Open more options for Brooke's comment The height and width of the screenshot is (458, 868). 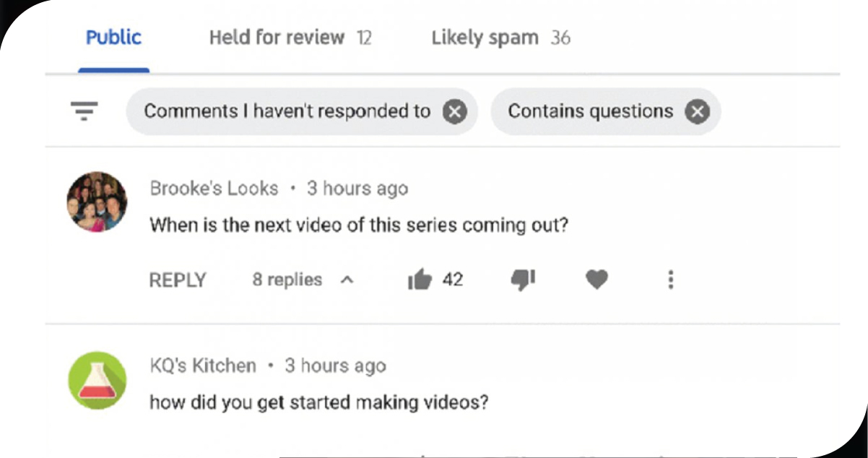coord(671,280)
